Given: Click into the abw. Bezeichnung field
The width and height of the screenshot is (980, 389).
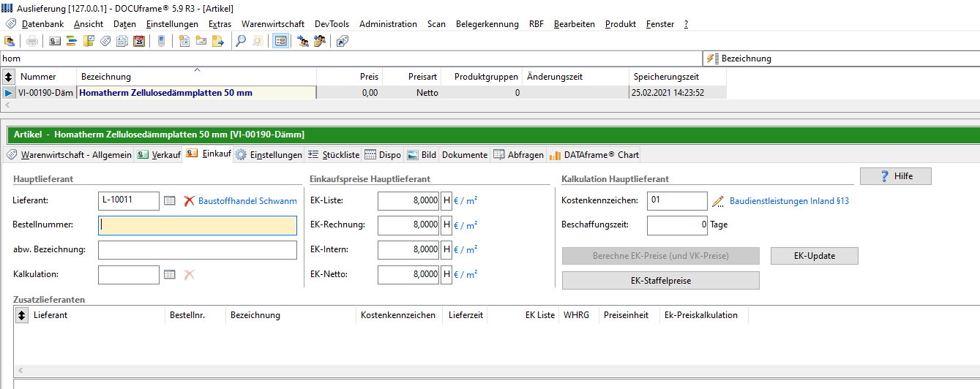Looking at the screenshot, I should [198, 250].
